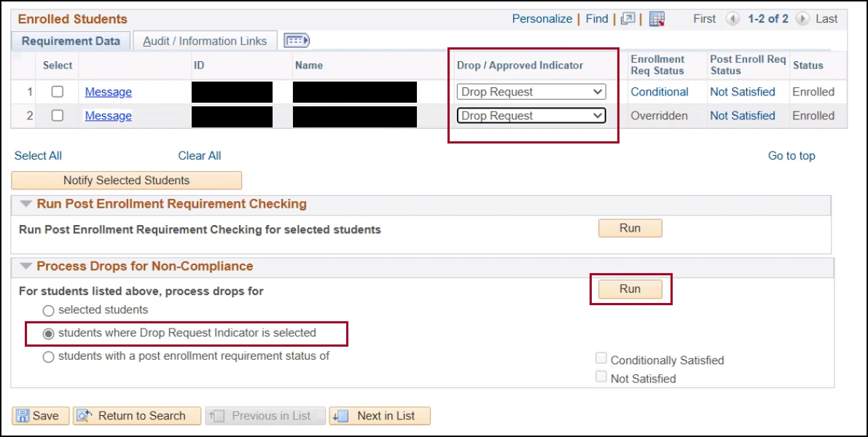Click Enrollment Req Status column header
The height and width of the screenshot is (437, 868).
(657, 65)
